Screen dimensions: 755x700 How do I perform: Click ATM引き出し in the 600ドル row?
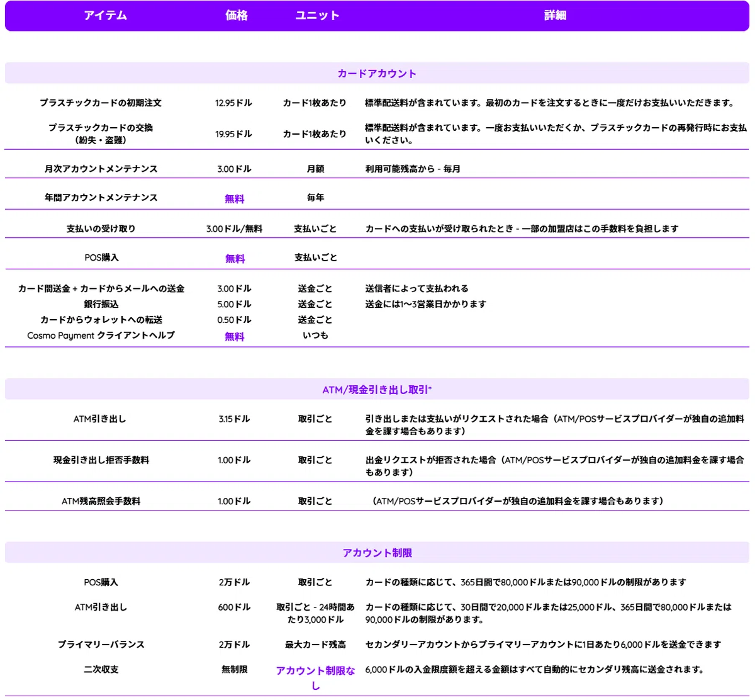pos(101,607)
